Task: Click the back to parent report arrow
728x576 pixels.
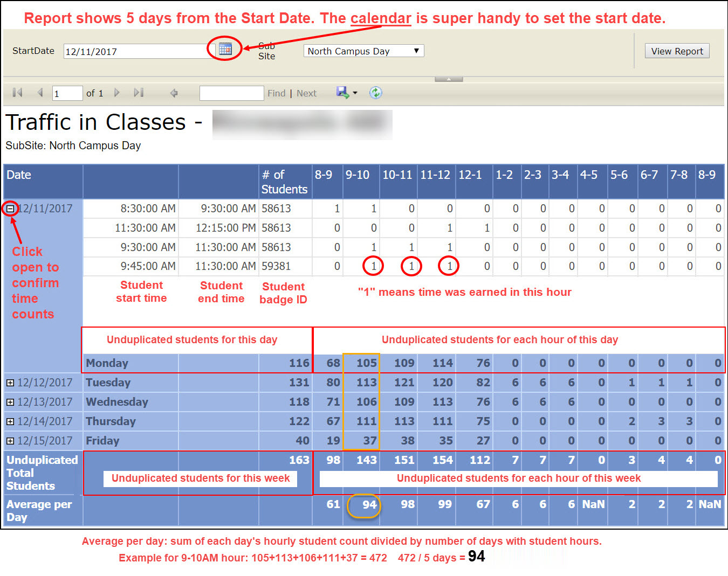Action: (x=174, y=93)
